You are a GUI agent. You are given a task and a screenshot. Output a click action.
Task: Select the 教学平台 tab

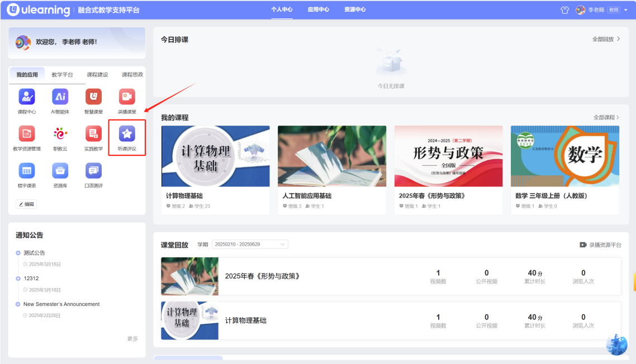coord(62,75)
